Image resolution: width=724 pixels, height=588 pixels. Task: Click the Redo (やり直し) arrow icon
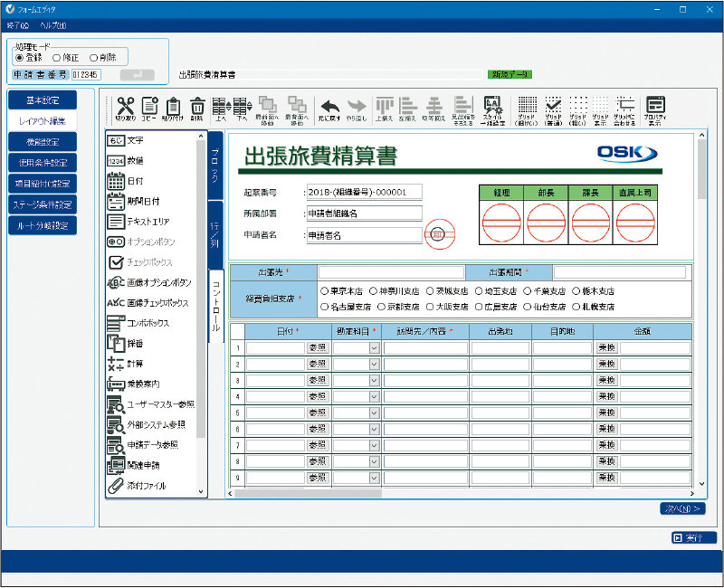point(357,109)
